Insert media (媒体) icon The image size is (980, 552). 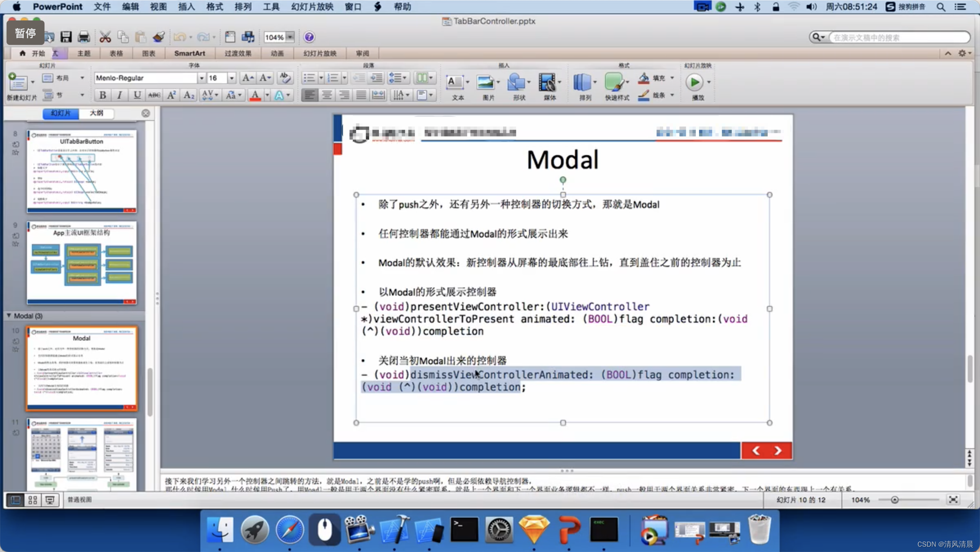(547, 82)
